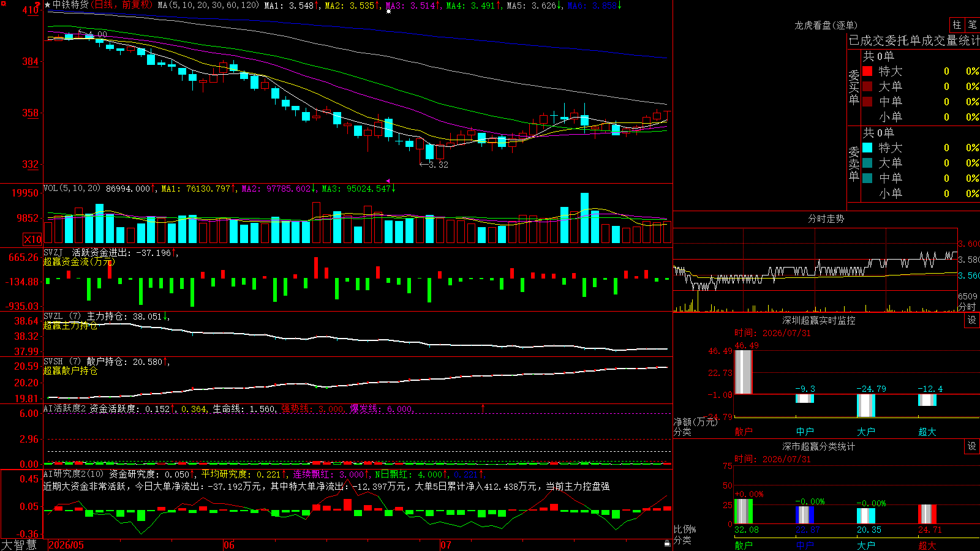Click the MA(5,10,20,30,60,120) indicator label

tap(208, 6)
